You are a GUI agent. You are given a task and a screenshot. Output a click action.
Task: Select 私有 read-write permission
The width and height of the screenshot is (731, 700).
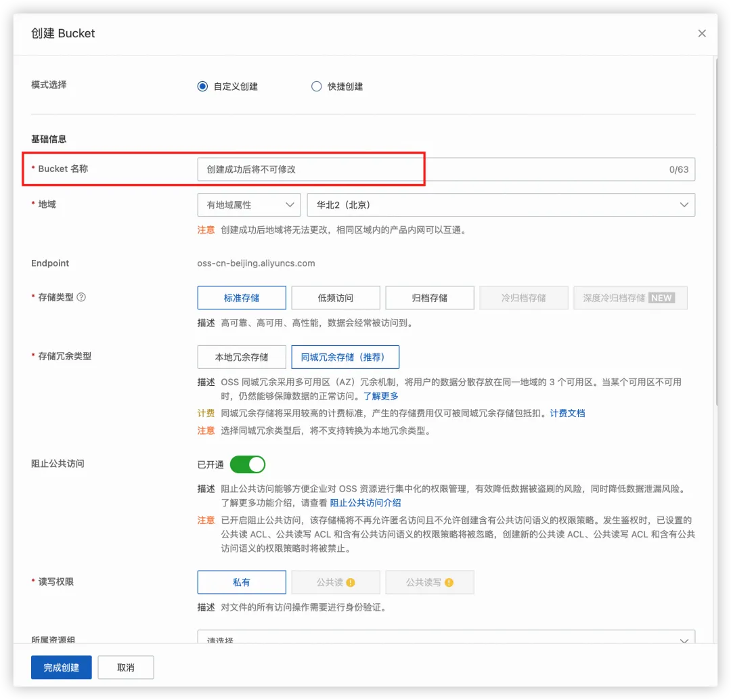pyautogui.click(x=242, y=582)
